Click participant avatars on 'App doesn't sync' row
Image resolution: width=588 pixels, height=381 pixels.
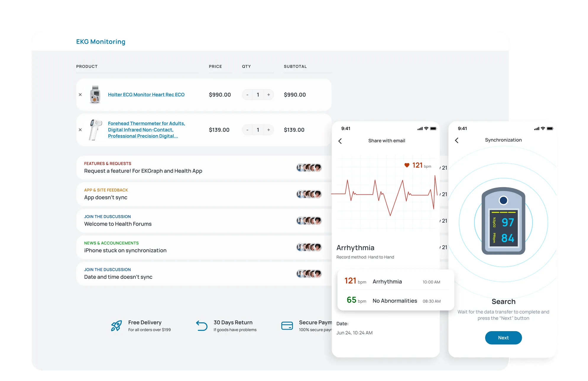pyautogui.click(x=309, y=194)
